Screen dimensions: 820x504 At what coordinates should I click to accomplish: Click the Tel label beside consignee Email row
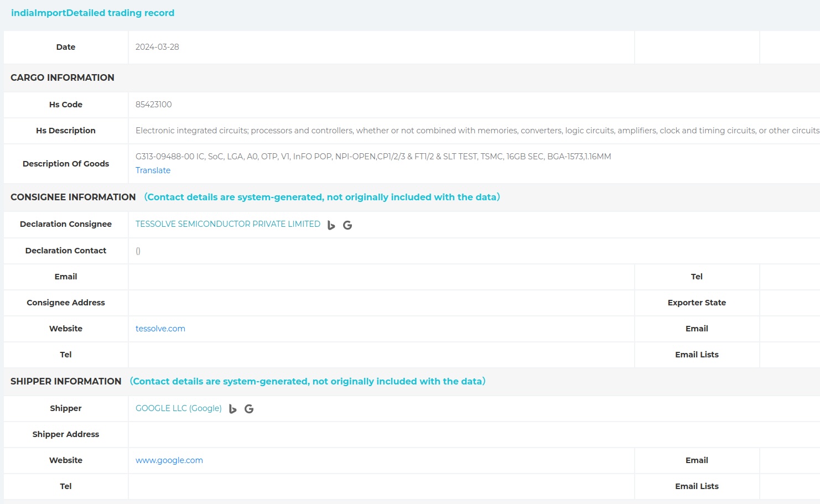pos(697,277)
